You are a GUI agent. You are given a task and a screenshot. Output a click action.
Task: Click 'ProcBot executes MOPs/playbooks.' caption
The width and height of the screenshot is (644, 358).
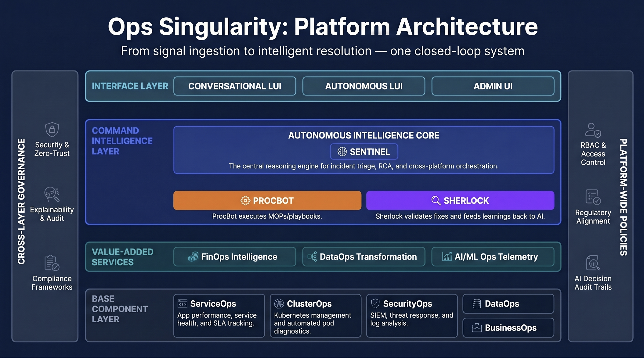[267, 216]
